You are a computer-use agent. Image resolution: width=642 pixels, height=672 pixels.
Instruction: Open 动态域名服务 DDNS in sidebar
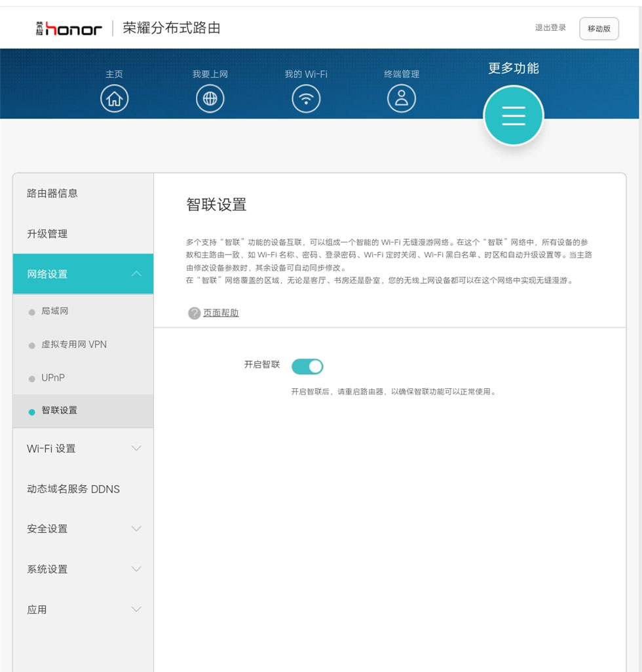point(73,489)
